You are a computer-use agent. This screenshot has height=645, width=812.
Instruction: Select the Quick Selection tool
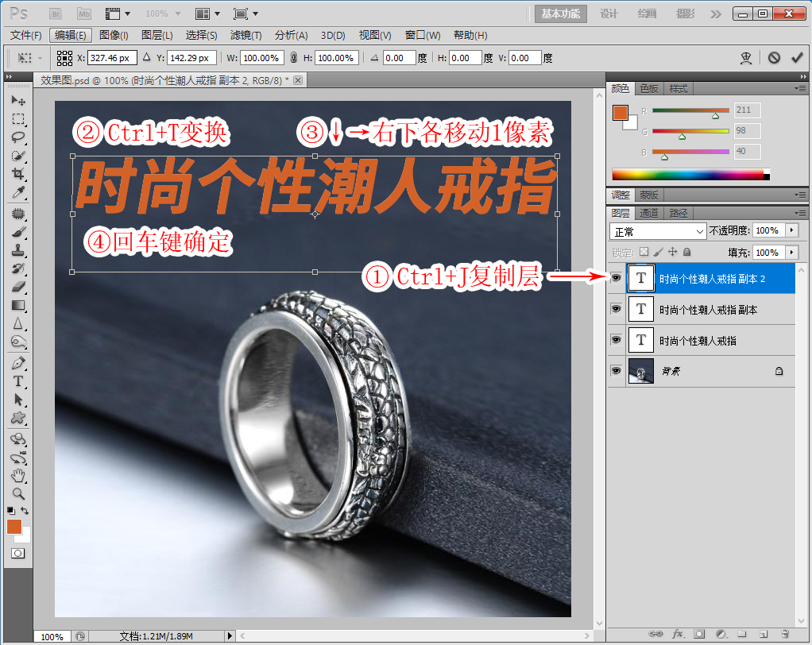click(x=18, y=156)
